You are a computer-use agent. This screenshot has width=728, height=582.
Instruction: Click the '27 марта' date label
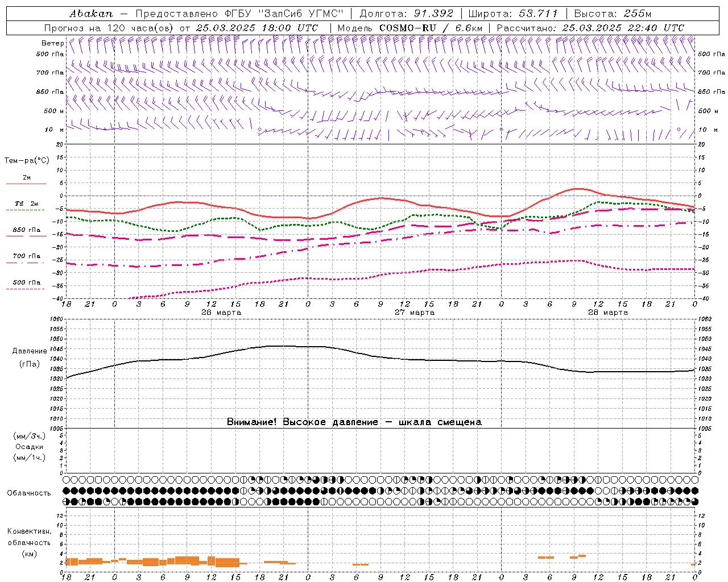pyautogui.click(x=415, y=313)
